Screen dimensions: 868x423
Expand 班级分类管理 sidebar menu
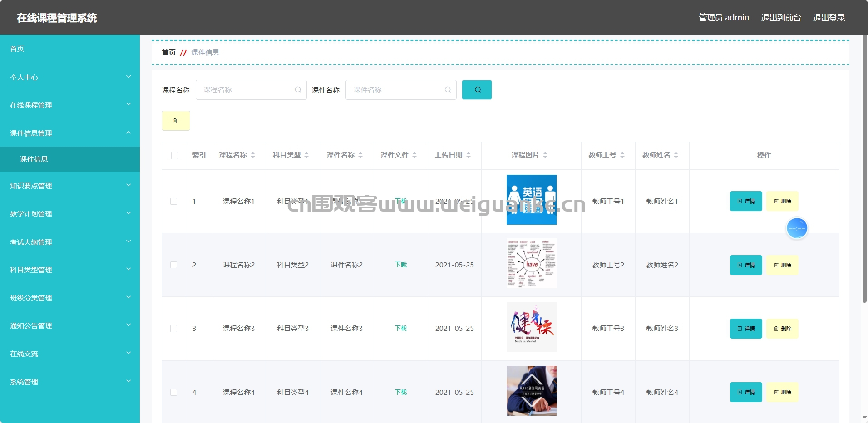click(x=70, y=298)
